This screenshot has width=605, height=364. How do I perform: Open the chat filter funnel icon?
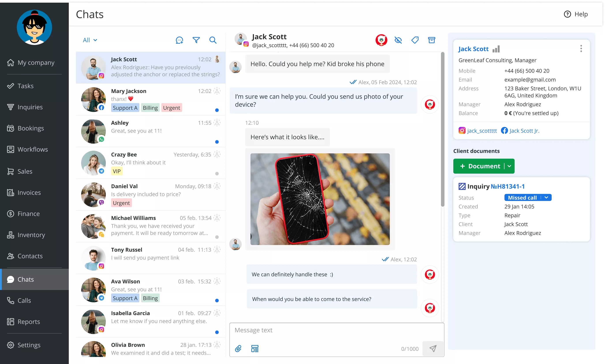pos(196,40)
